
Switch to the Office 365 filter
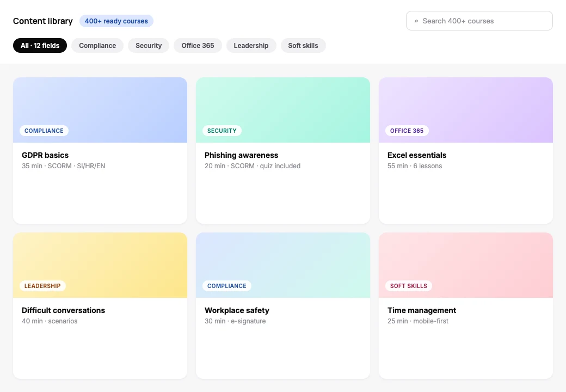198,46
